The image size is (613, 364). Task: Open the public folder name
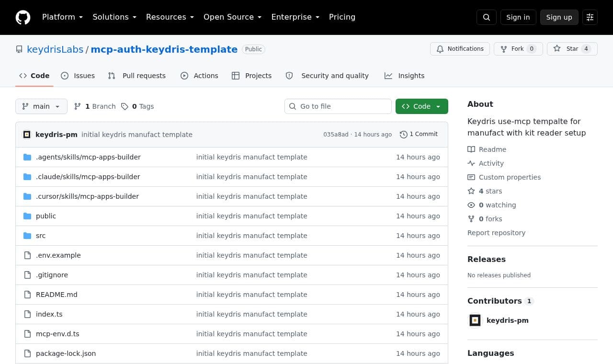click(x=46, y=216)
